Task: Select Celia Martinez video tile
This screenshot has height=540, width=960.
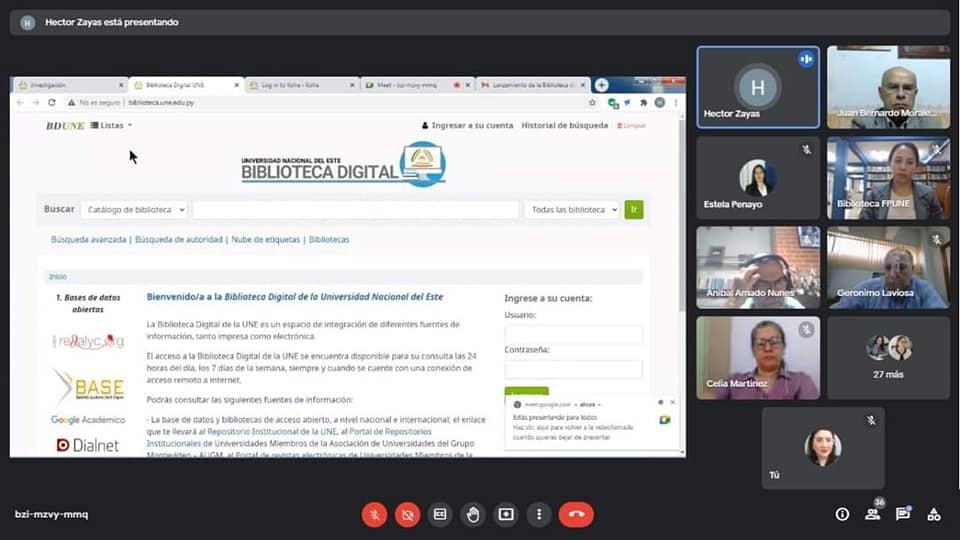Action: tap(758, 358)
